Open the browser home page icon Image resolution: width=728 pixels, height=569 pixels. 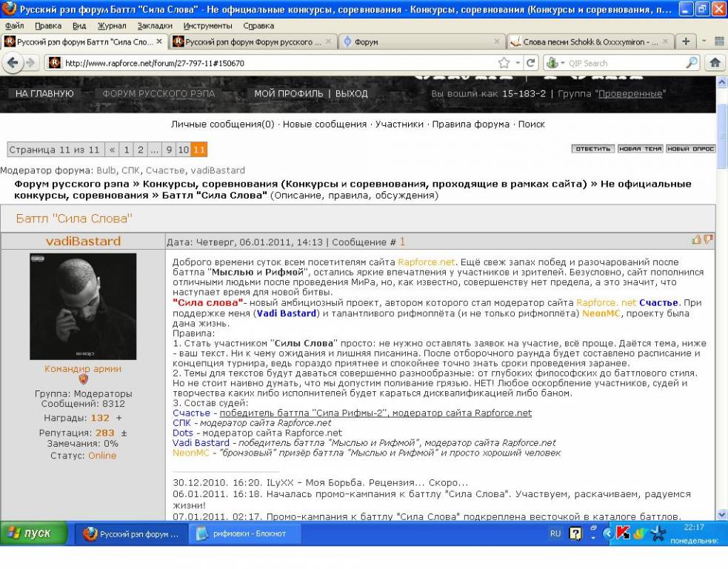pyautogui.click(x=715, y=63)
